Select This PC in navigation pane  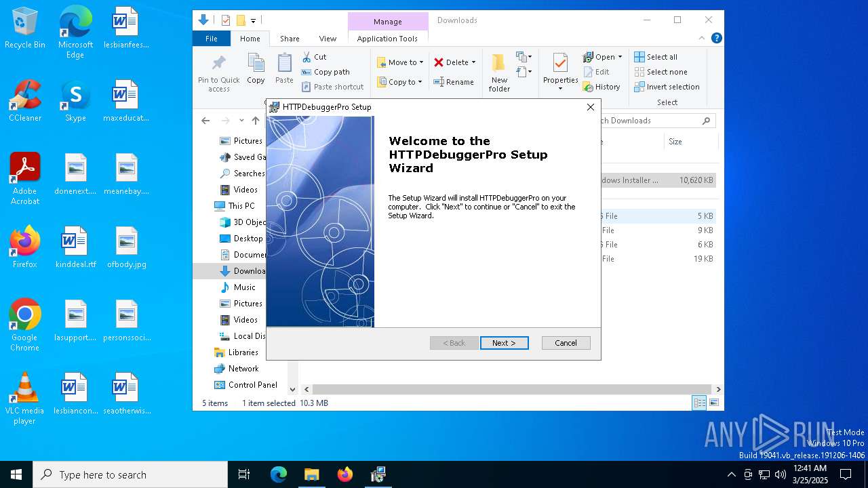click(x=235, y=206)
